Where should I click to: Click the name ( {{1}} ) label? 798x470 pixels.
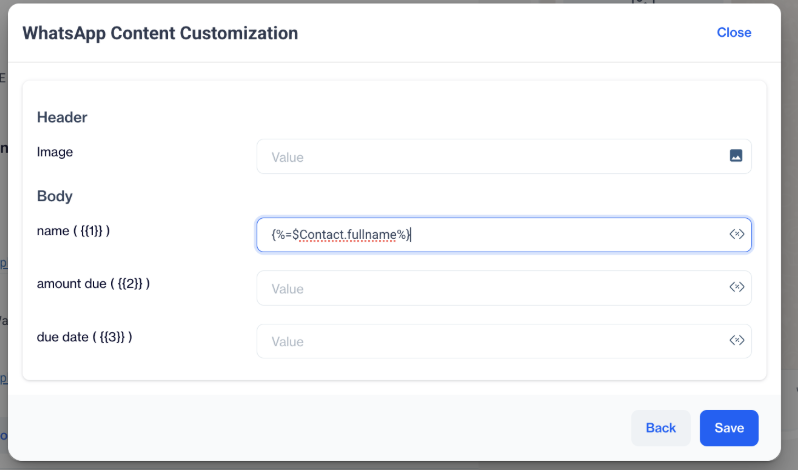[x=73, y=230]
